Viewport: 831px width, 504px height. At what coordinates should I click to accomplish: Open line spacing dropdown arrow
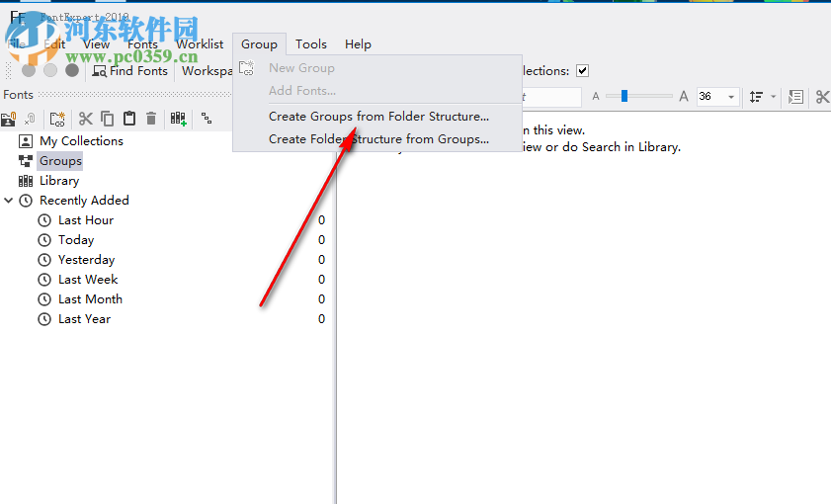[x=773, y=97]
